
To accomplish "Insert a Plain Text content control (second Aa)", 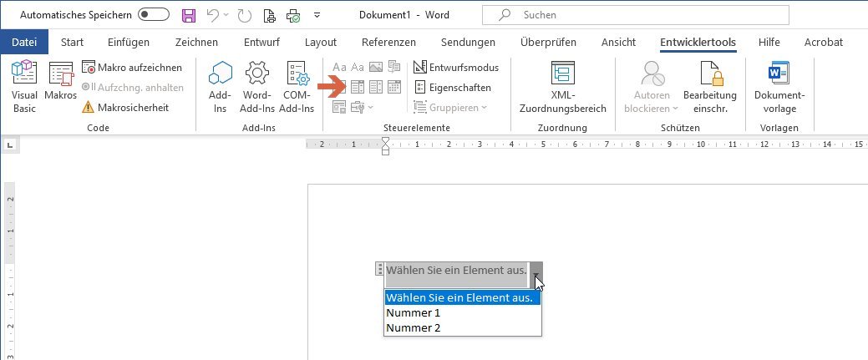I will [358, 68].
